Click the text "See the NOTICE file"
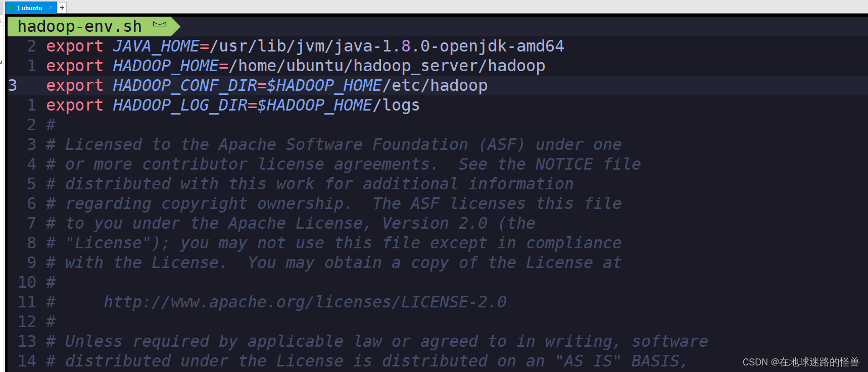This screenshot has width=868, height=372. (550, 164)
